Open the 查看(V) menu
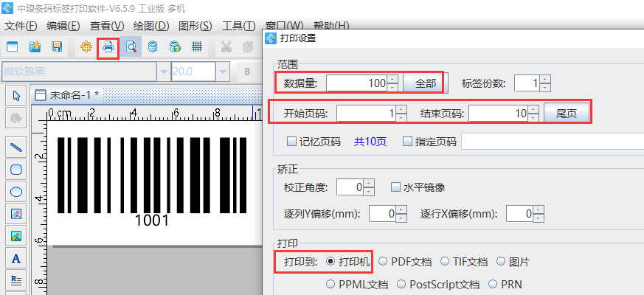This screenshot has height=295, width=644. 107,26
